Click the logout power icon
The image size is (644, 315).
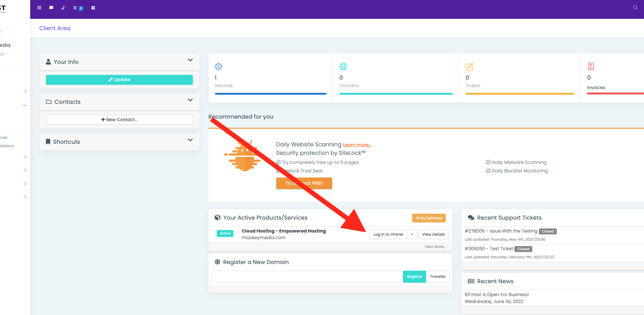[x=2, y=54]
